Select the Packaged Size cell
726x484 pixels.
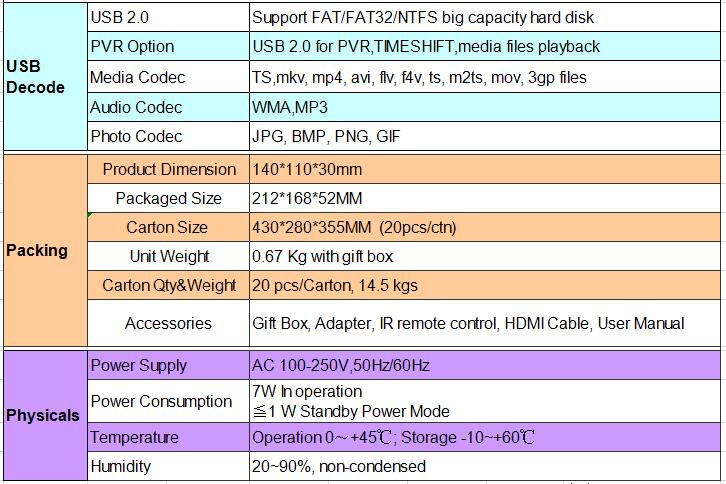tap(168, 198)
